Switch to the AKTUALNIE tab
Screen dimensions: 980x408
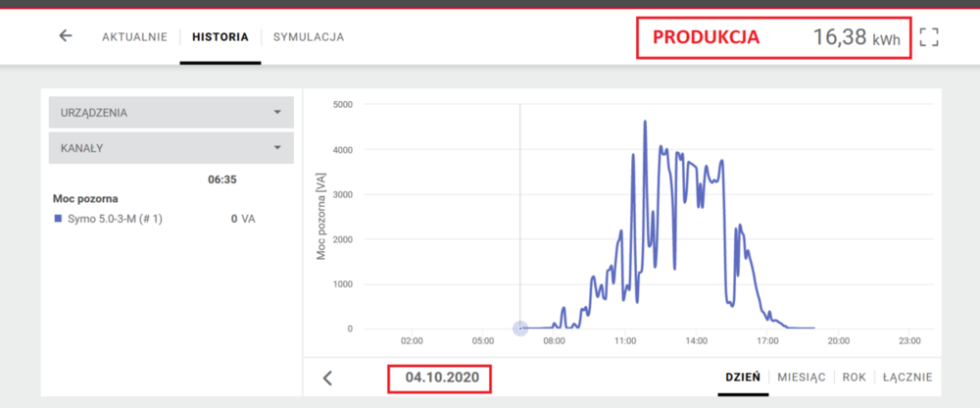click(134, 37)
